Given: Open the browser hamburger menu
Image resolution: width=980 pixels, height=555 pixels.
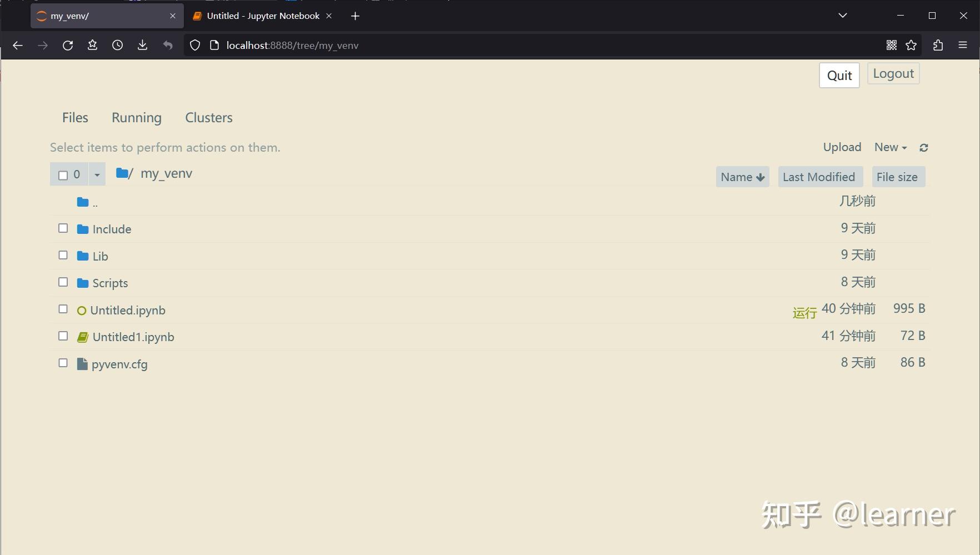Looking at the screenshot, I should [963, 46].
